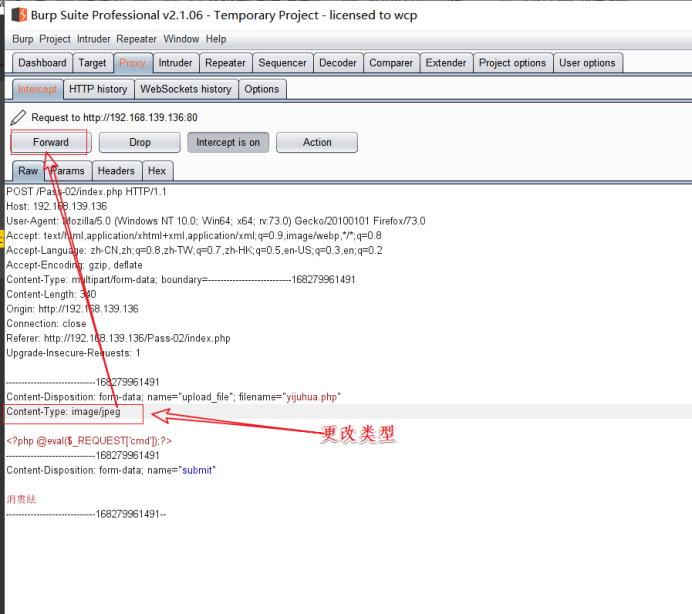Screen dimensions: 692x614
Task: Open the HTTP history sub-tab
Action: [98, 89]
